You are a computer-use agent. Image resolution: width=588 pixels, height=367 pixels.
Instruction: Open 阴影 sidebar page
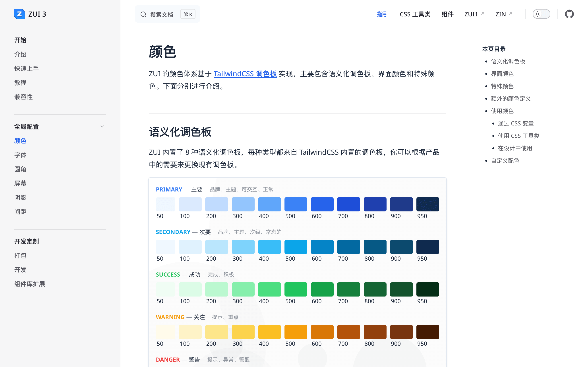pyautogui.click(x=20, y=197)
